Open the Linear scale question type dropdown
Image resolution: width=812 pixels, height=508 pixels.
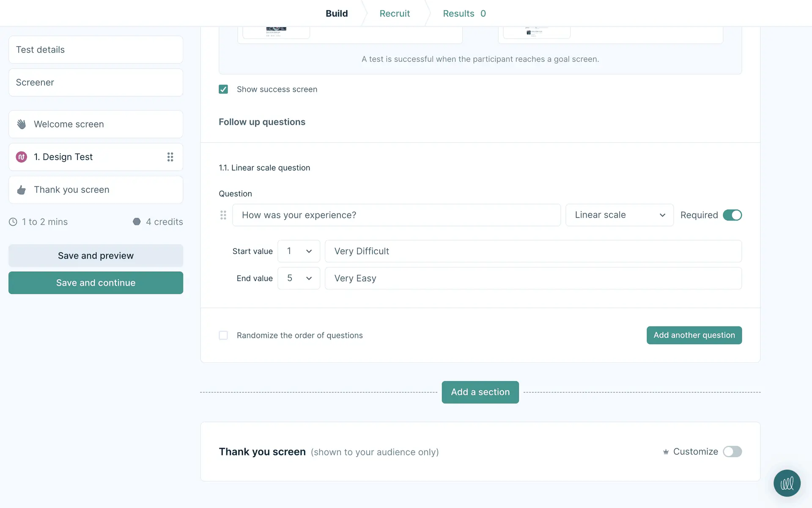click(619, 215)
